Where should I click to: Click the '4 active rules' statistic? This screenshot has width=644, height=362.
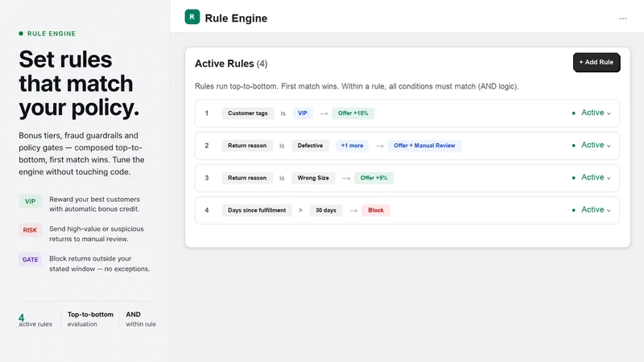pos(35,320)
